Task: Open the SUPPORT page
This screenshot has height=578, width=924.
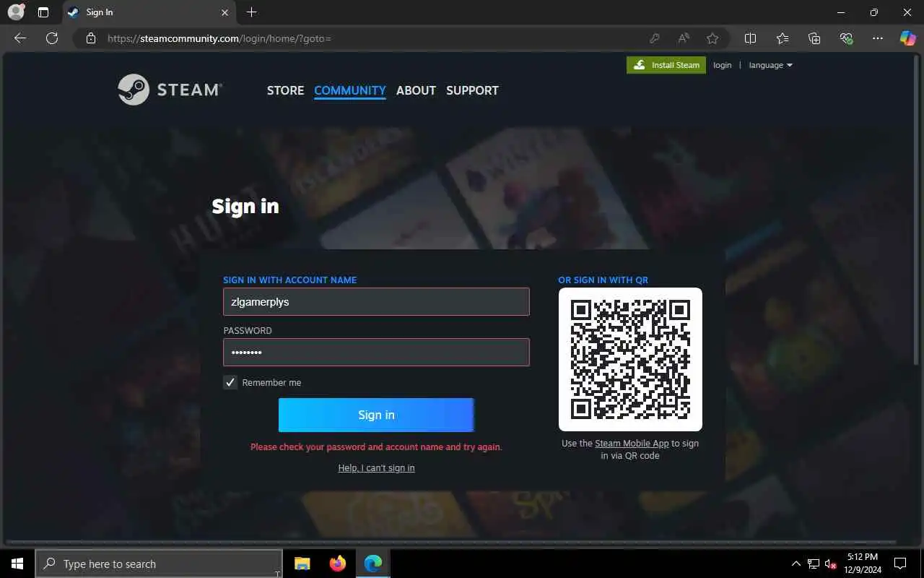Action: click(472, 90)
